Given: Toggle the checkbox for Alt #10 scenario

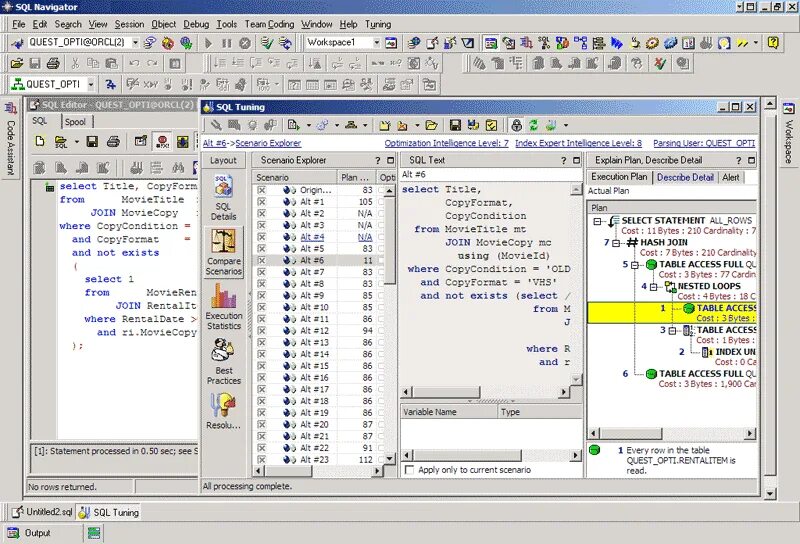Looking at the screenshot, I should pyautogui.click(x=261, y=307).
